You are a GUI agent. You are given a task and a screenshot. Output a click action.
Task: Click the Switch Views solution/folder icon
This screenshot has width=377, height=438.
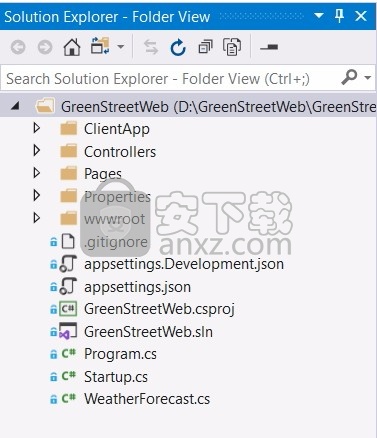(x=100, y=46)
